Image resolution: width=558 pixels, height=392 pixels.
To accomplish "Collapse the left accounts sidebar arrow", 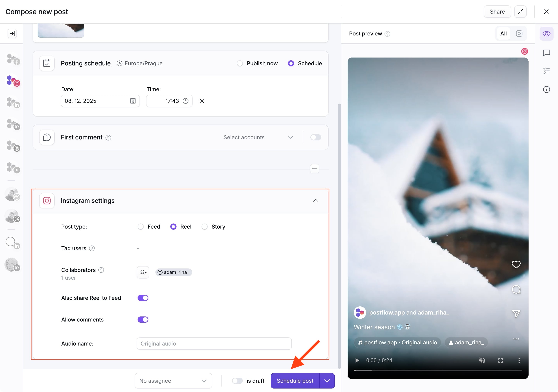I will click(12, 34).
